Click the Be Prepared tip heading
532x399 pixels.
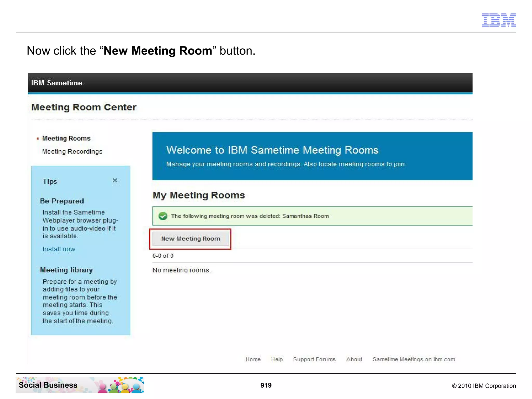click(x=62, y=201)
